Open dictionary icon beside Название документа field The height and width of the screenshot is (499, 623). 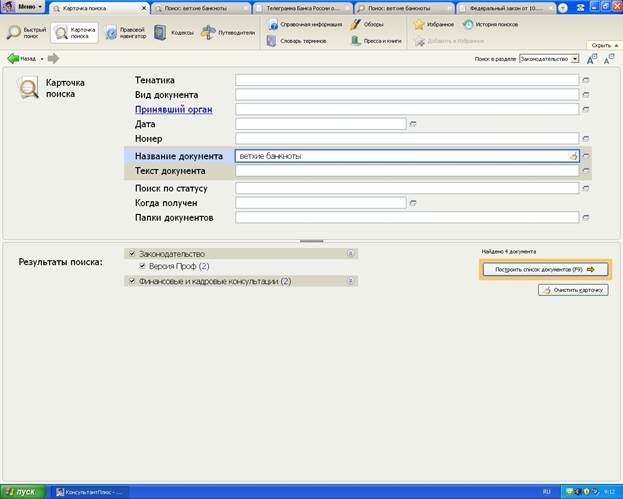586,156
